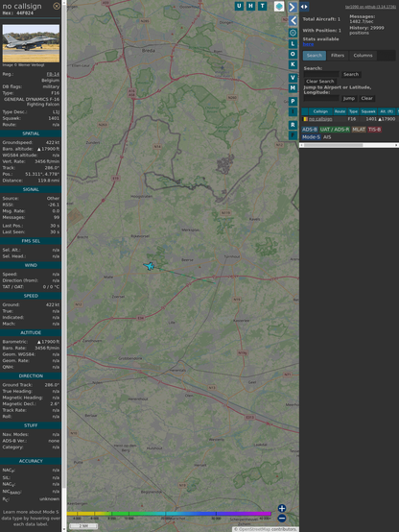Toggle sidebar width double-arrow button
The height and width of the screenshot is (532, 399).
pos(304,7)
